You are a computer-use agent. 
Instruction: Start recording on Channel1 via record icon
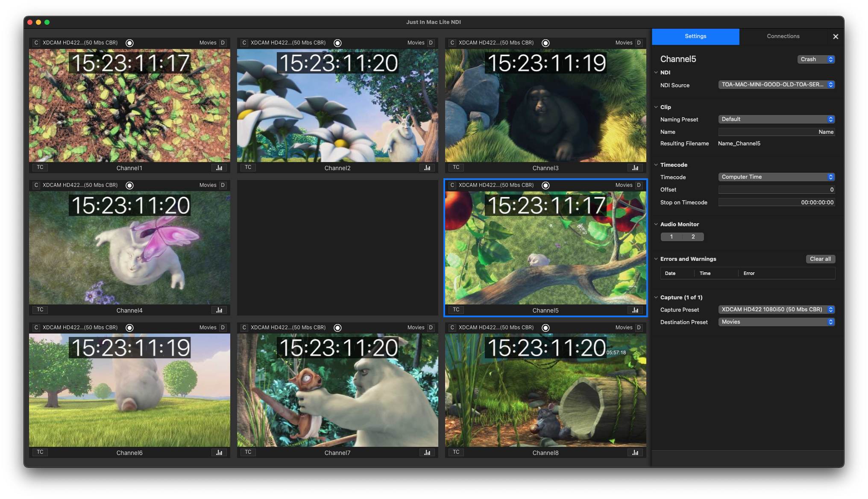(130, 43)
